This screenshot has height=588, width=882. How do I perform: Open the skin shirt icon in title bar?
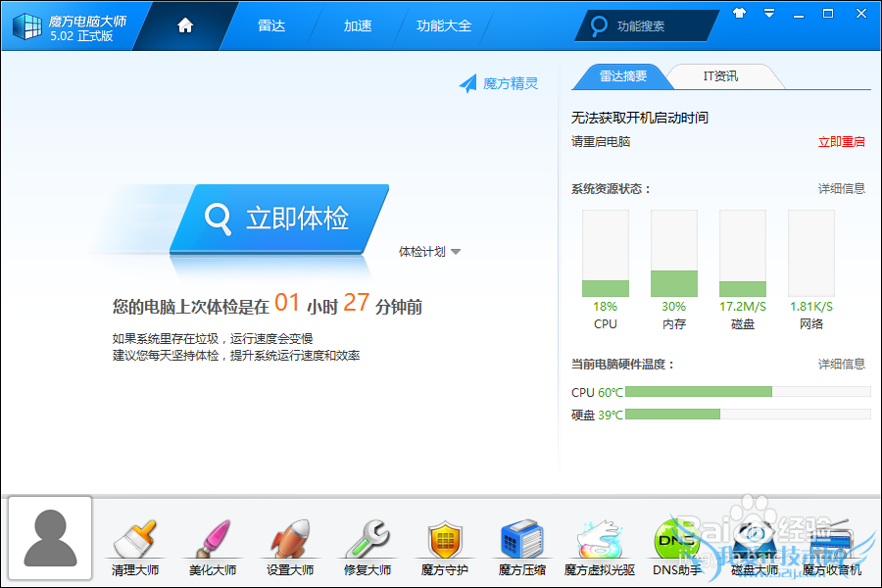(x=739, y=13)
